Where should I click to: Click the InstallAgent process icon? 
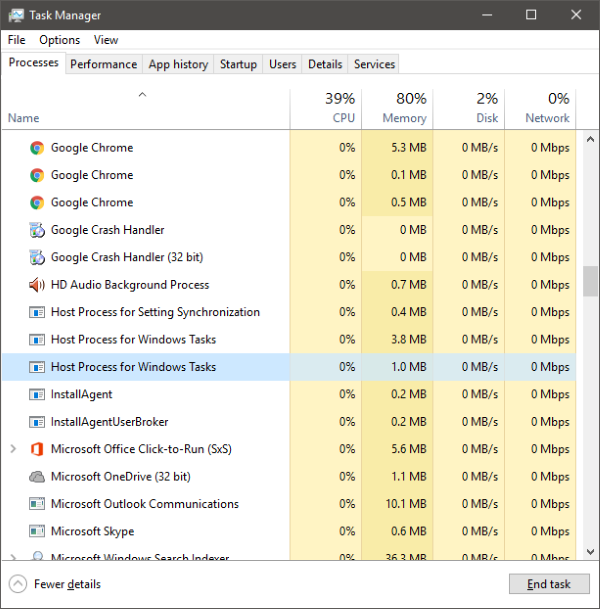37,395
